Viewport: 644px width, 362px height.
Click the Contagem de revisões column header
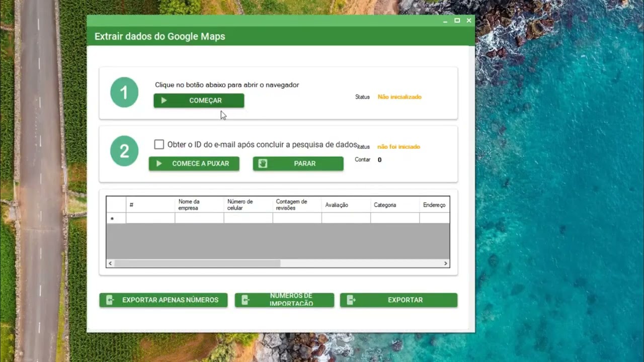[x=297, y=205]
